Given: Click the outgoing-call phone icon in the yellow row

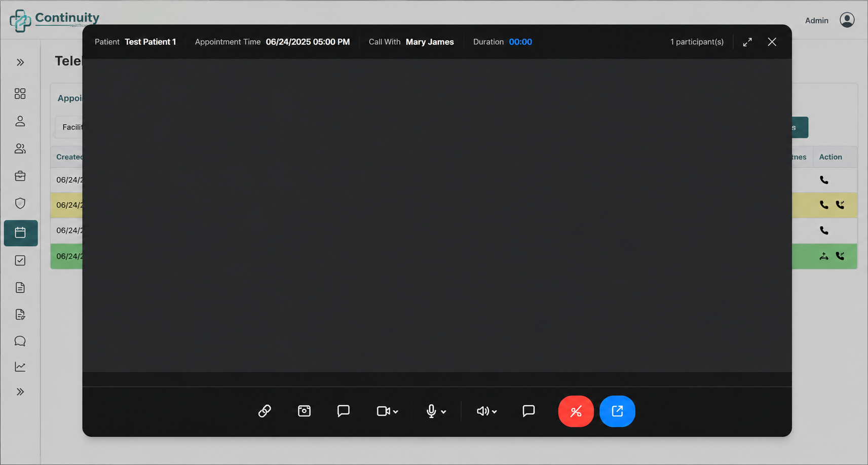Looking at the screenshot, I should [840, 205].
